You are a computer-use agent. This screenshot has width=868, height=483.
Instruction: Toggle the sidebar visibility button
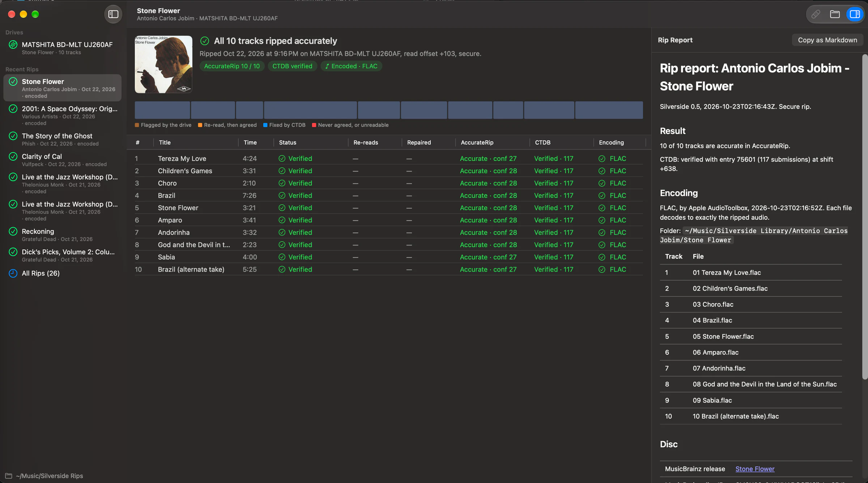[x=113, y=14]
